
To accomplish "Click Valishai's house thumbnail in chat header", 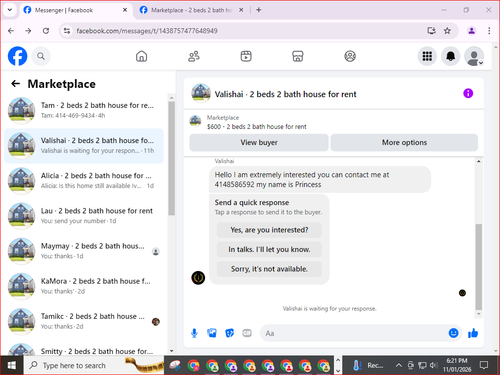I will pos(201,93).
